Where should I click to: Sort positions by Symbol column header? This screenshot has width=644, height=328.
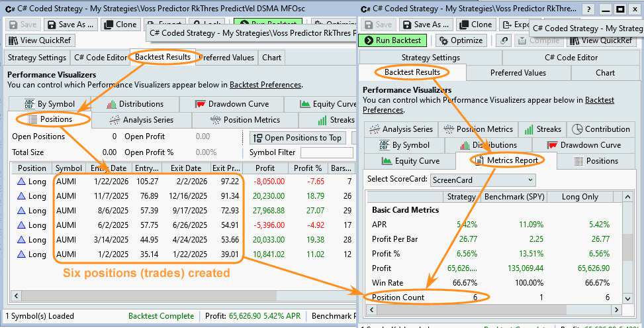69,168
